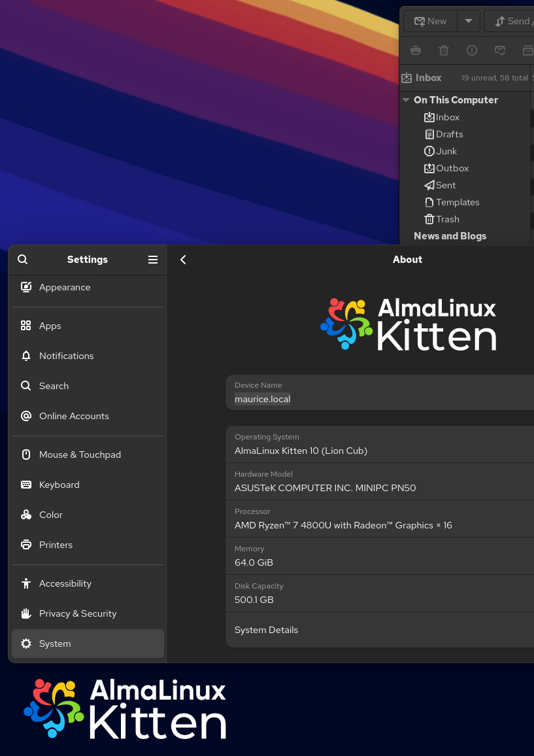This screenshot has width=534, height=756.
Task: Click the Notifications bell icon
Action: point(26,356)
